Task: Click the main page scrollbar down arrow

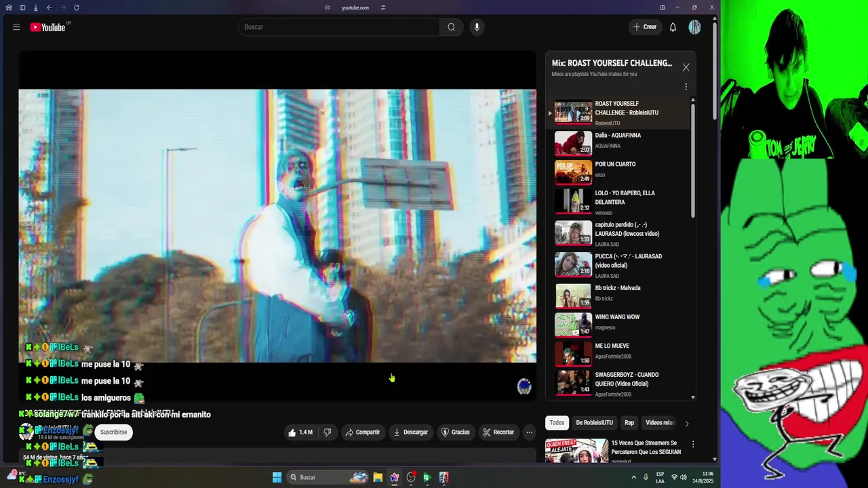Action: point(714,459)
